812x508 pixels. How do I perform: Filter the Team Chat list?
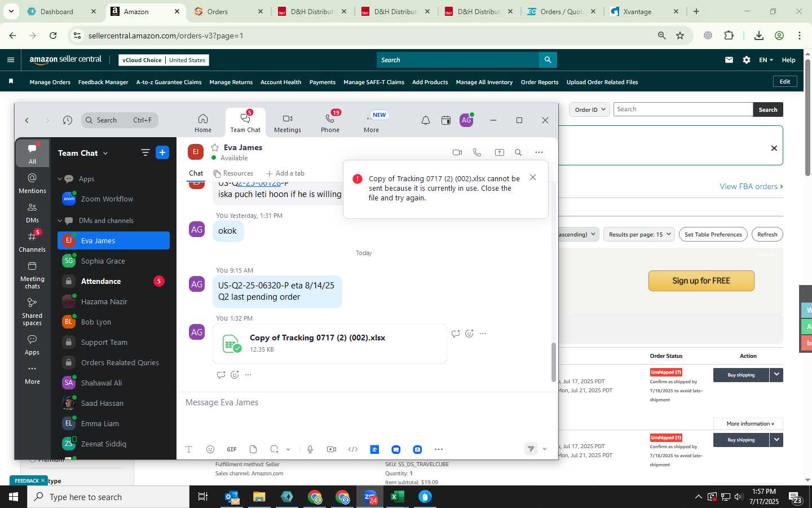[145, 153]
